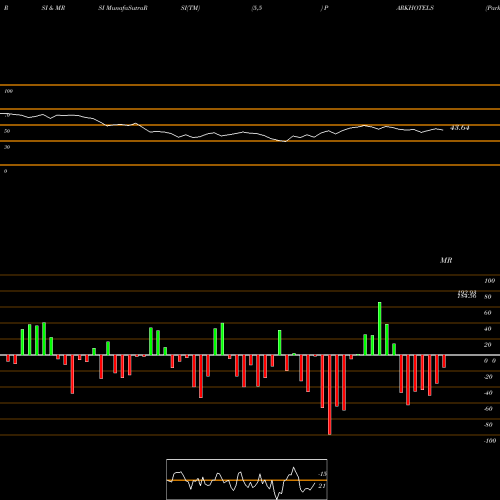Click the 100 label on the RSI axis
Image resolution: width=500 pixels, height=500 pixels.
click(x=9, y=91)
